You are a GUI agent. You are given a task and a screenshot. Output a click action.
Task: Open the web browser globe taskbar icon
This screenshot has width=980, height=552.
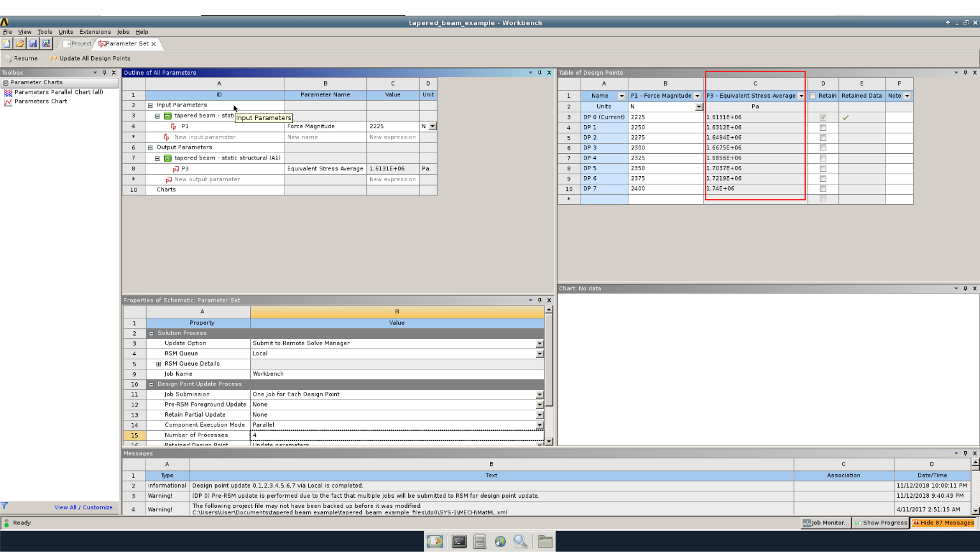tap(500, 541)
